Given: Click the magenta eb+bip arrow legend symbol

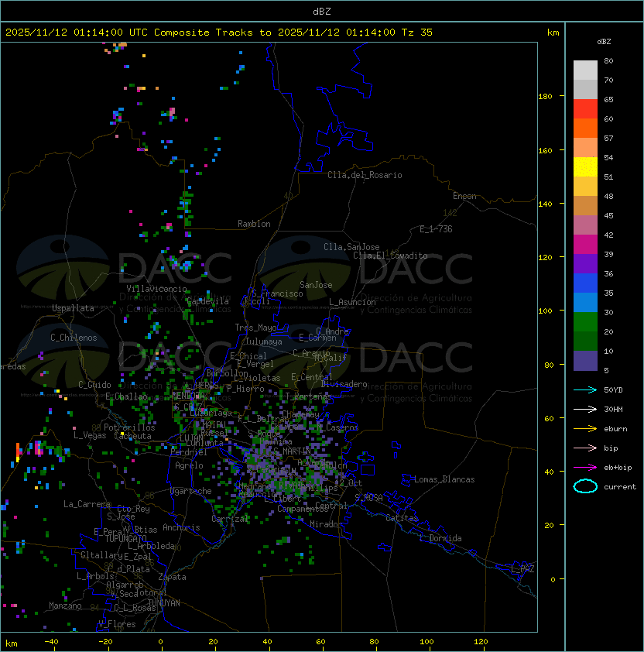Looking at the screenshot, I should 585,468.
